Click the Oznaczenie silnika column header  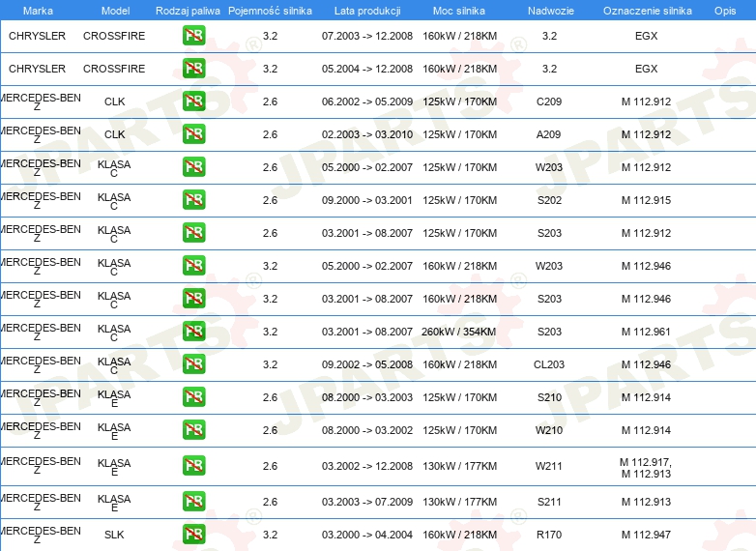pyautogui.click(x=647, y=10)
